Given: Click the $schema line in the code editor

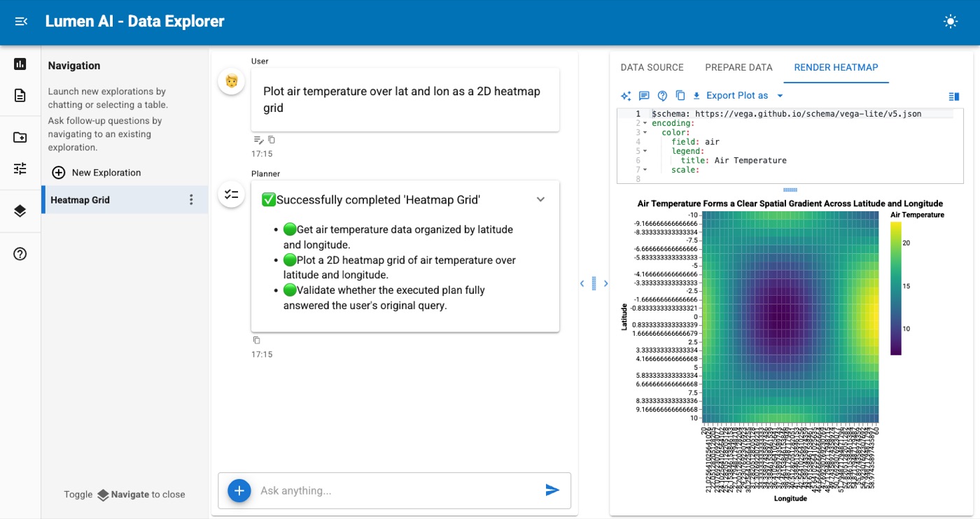Looking at the screenshot, I should coord(786,113).
